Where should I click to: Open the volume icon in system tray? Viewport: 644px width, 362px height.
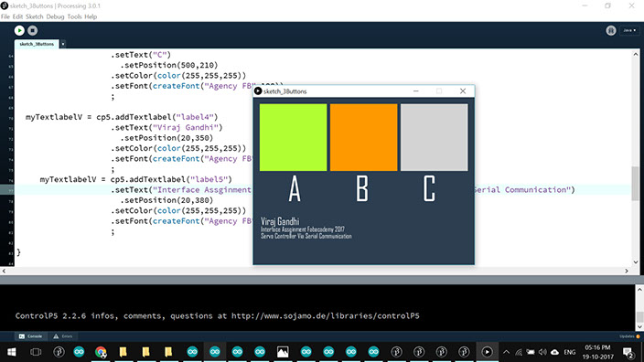point(542,352)
